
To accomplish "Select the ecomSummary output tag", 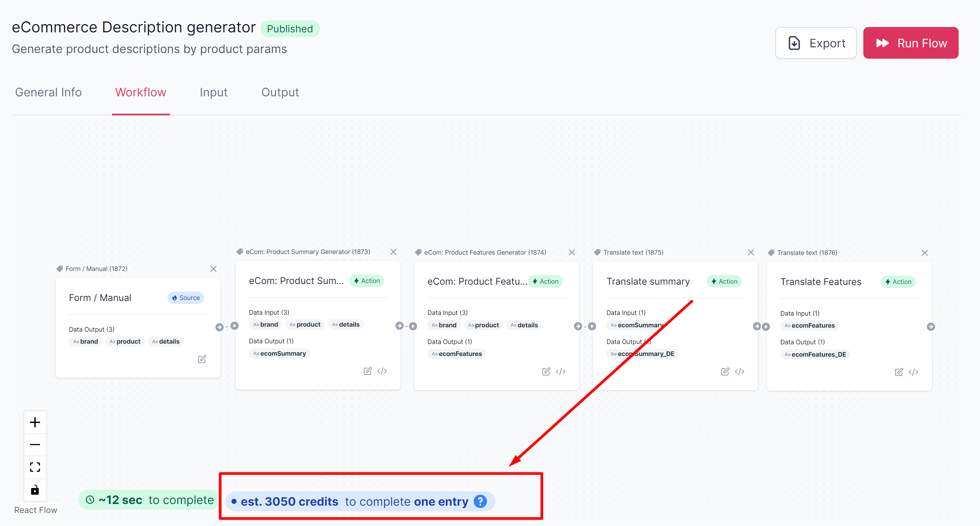I will [x=280, y=353].
